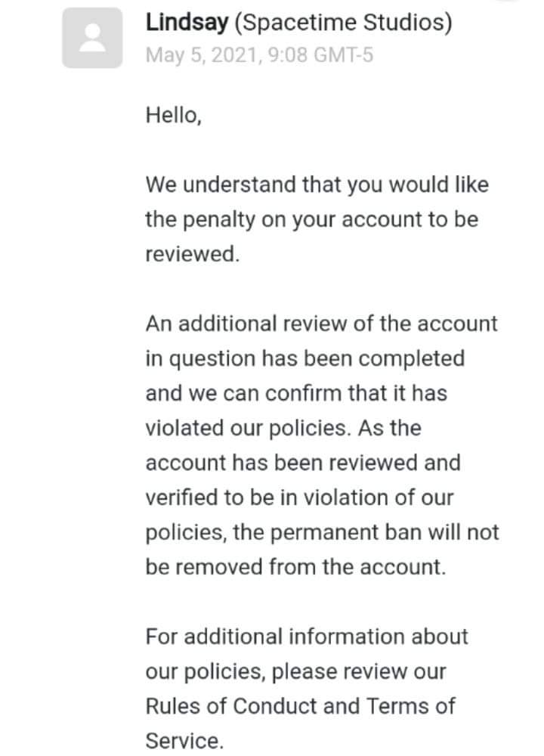Image resolution: width=544 pixels, height=756 pixels.
Task: Click the line 'in question has been completed'
Action: tap(305, 358)
